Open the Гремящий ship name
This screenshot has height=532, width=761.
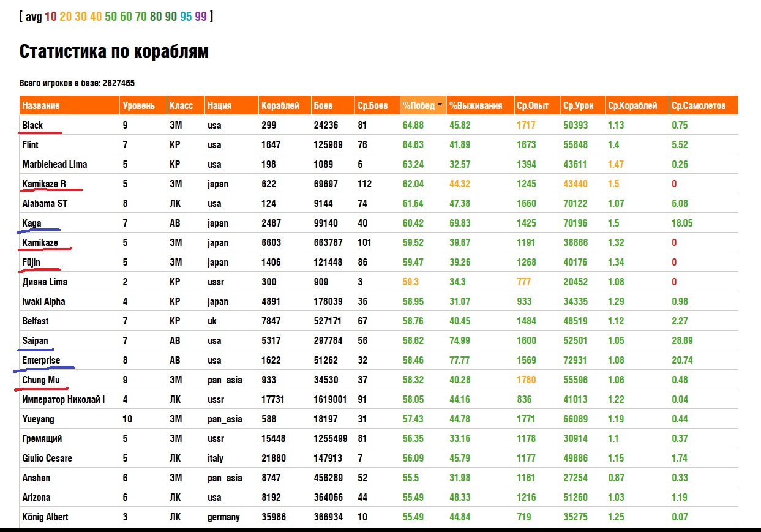point(42,438)
